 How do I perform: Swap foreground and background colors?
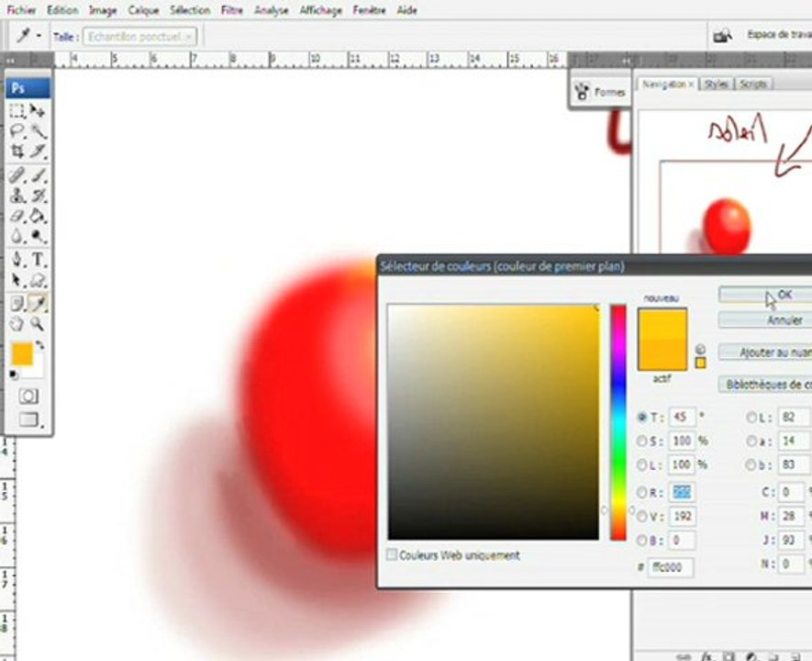pos(39,345)
